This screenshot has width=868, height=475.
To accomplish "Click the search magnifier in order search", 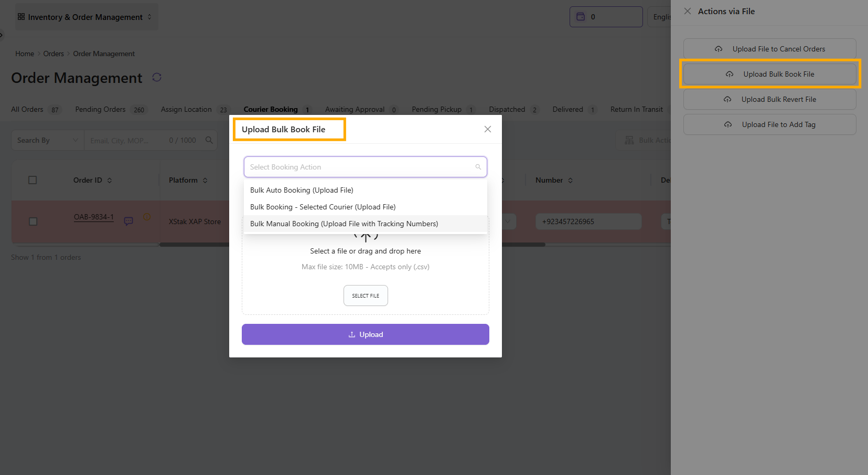I will click(x=209, y=140).
